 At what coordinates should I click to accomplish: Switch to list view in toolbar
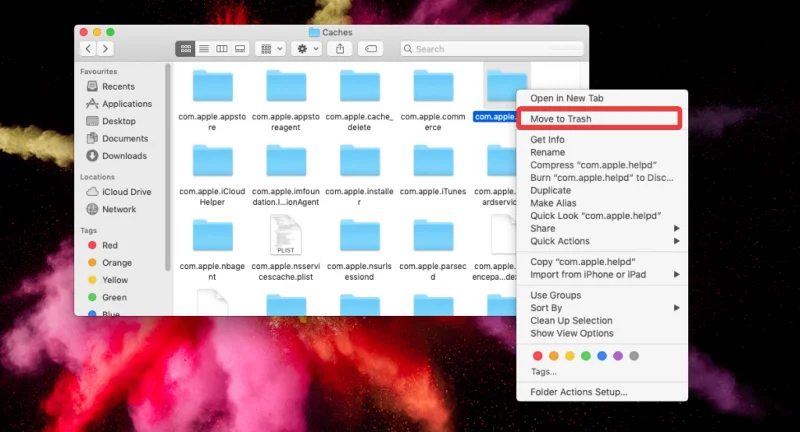204,48
